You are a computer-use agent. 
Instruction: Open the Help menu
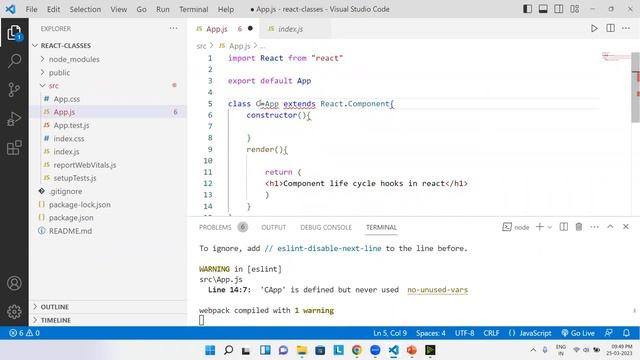point(226,9)
